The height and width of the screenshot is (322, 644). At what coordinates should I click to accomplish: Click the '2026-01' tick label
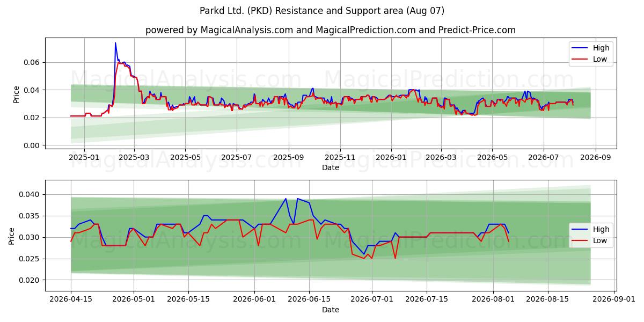coord(391,158)
